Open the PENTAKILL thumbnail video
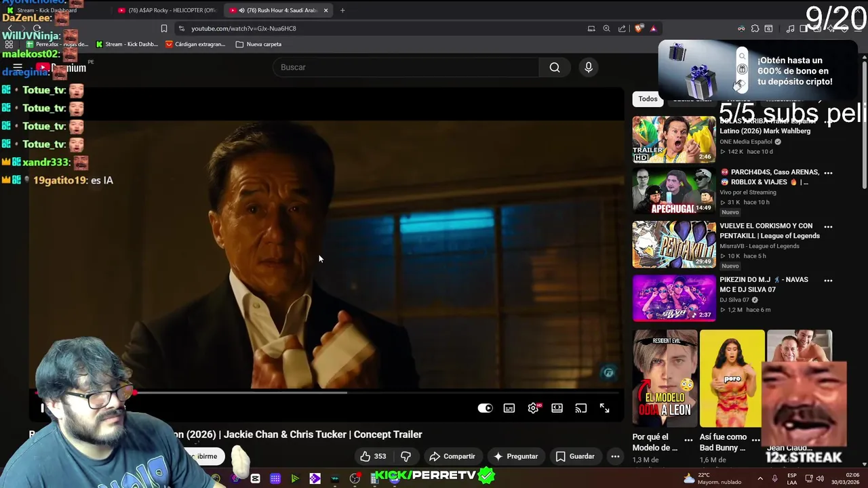Viewport: 868px width, 488px height. point(674,245)
